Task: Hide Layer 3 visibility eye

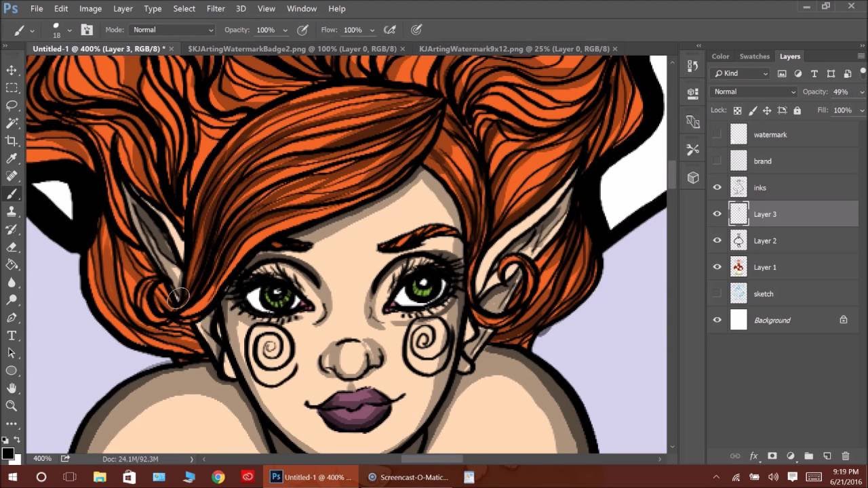Action: (x=717, y=214)
